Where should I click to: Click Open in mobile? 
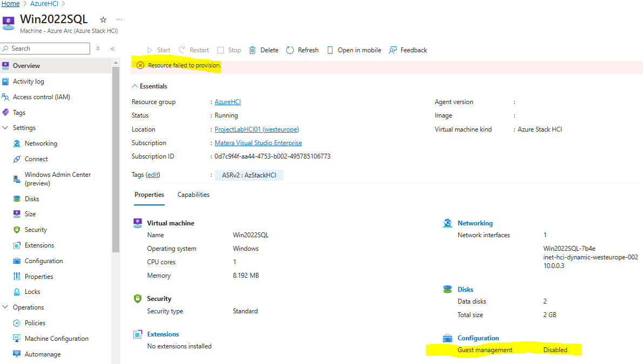(354, 50)
